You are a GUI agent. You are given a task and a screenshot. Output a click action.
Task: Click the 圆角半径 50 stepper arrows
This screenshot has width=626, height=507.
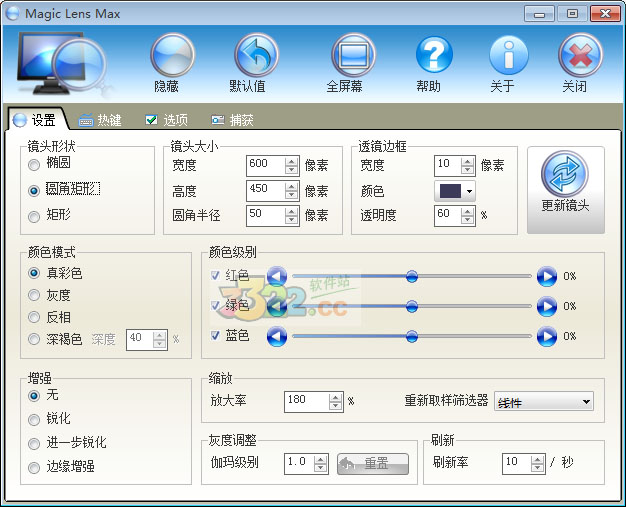(291, 216)
